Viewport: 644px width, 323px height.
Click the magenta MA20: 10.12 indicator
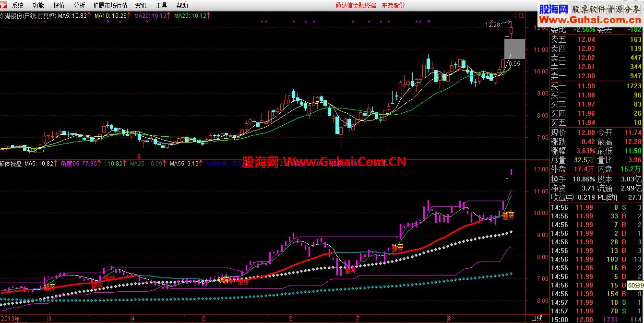[152, 16]
